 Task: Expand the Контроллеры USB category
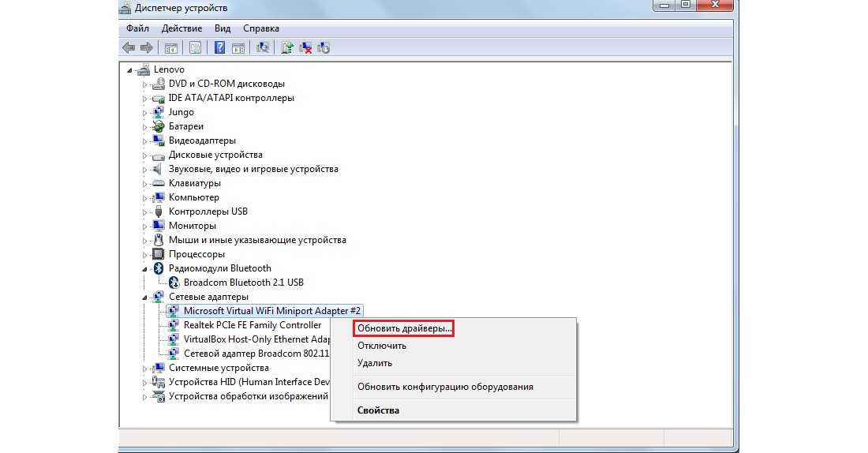coord(144,212)
